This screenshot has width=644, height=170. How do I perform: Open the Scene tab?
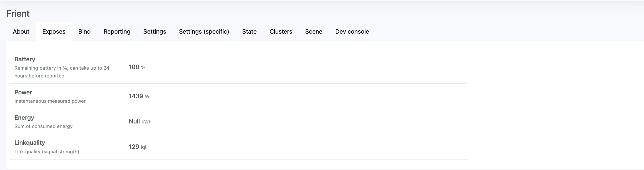pos(313,31)
